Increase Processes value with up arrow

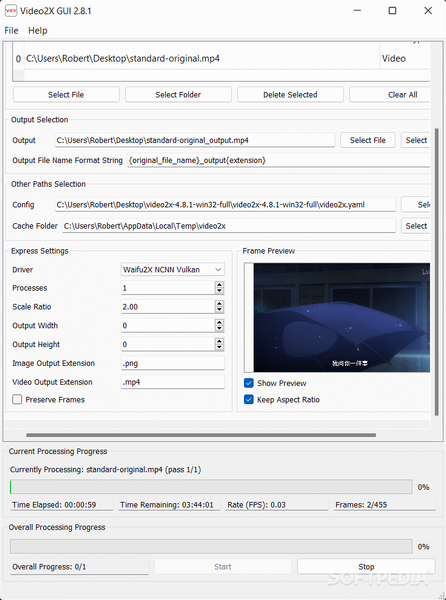(x=219, y=285)
